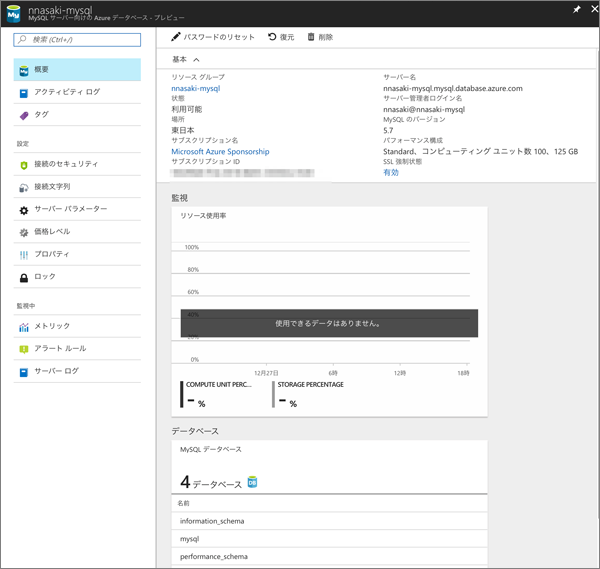Collapse the 基本 essentials section
This screenshot has height=569, width=600.
196,60
